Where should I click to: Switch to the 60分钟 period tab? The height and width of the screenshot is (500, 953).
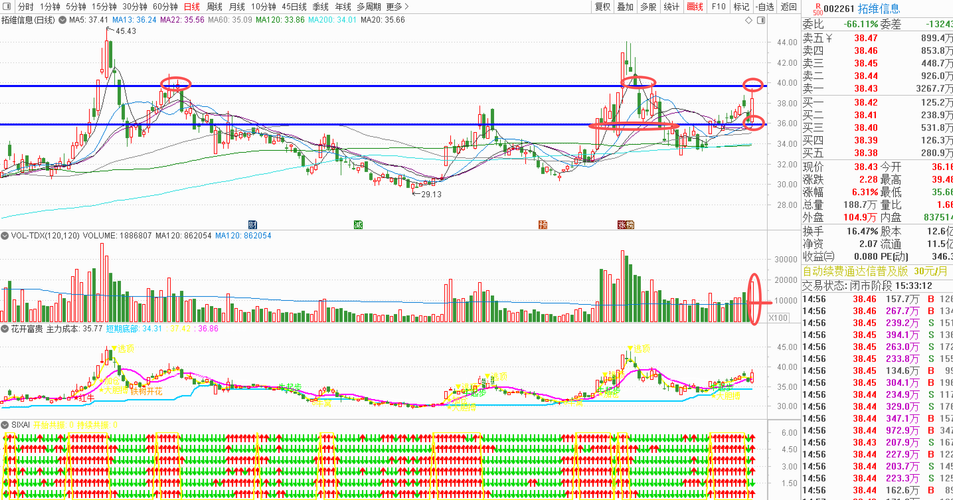pos(165,7)
